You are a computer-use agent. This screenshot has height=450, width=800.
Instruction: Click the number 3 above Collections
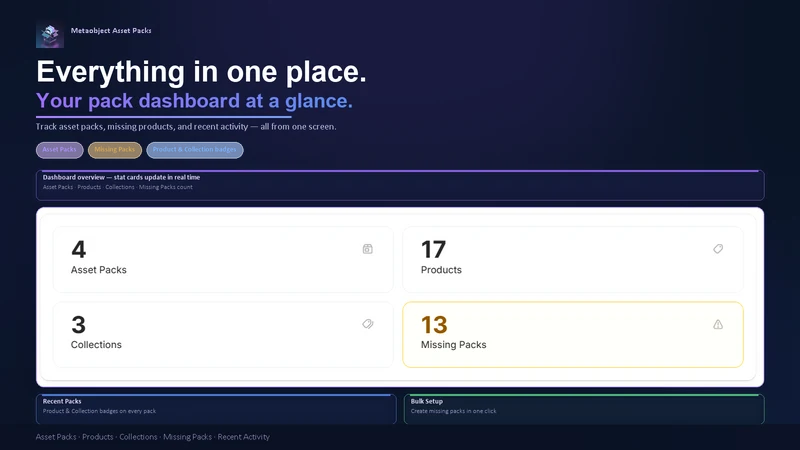[79, 325]
